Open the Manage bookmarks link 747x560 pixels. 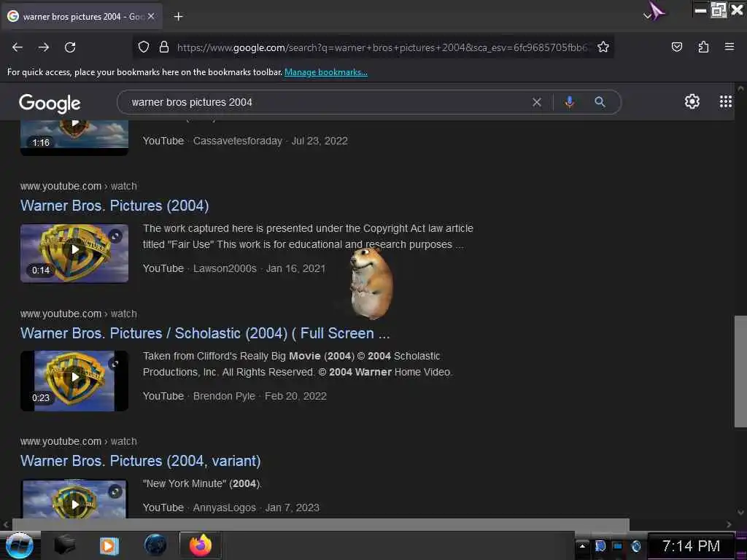tap(326, 72)
